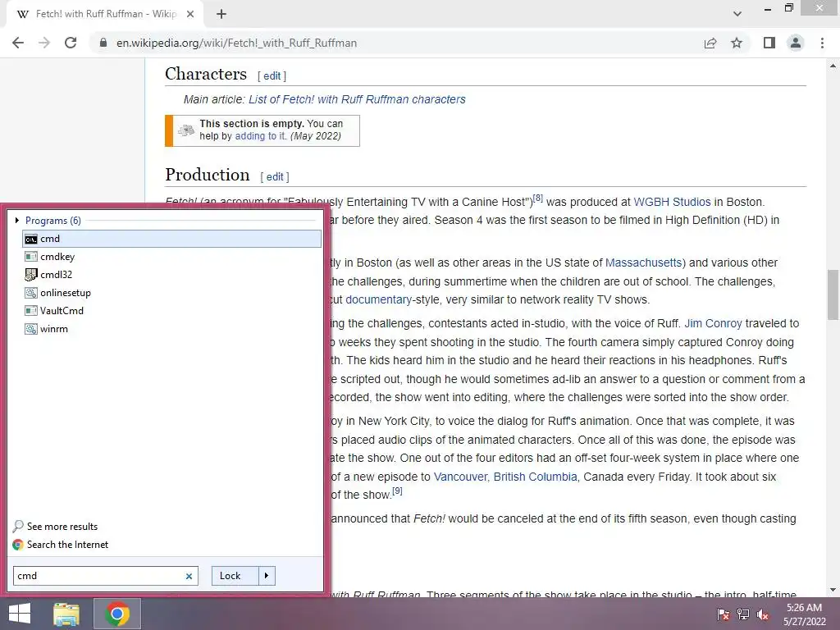Select the Fetch! with Ruff Ruffman tab
This screenshot has height=630, width=840.
tap(105, 14)
